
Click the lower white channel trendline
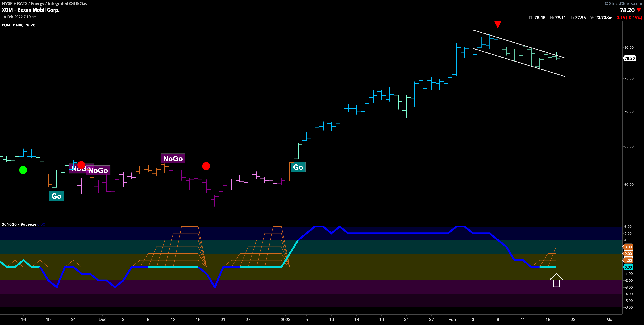pos(519,62)
